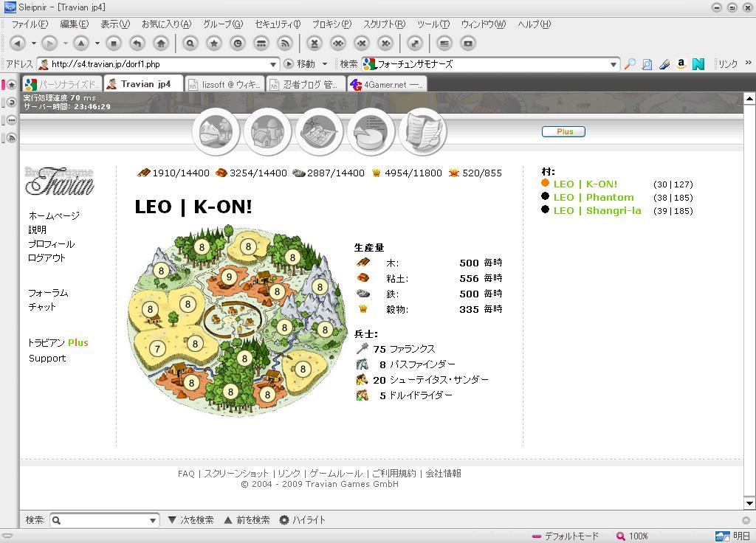Click the デフォルトモード status bar item

pos(565,536)
